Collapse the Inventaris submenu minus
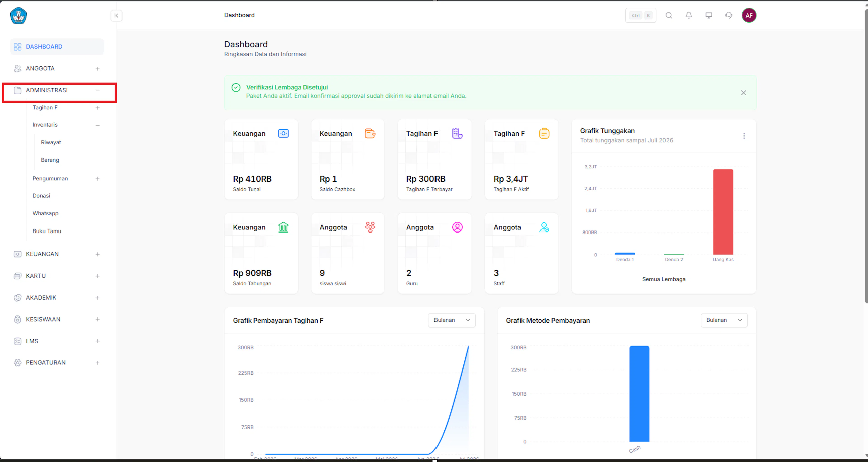Image resolution: width=868 pixels, height=462 pixels. (x=97, y=125)
